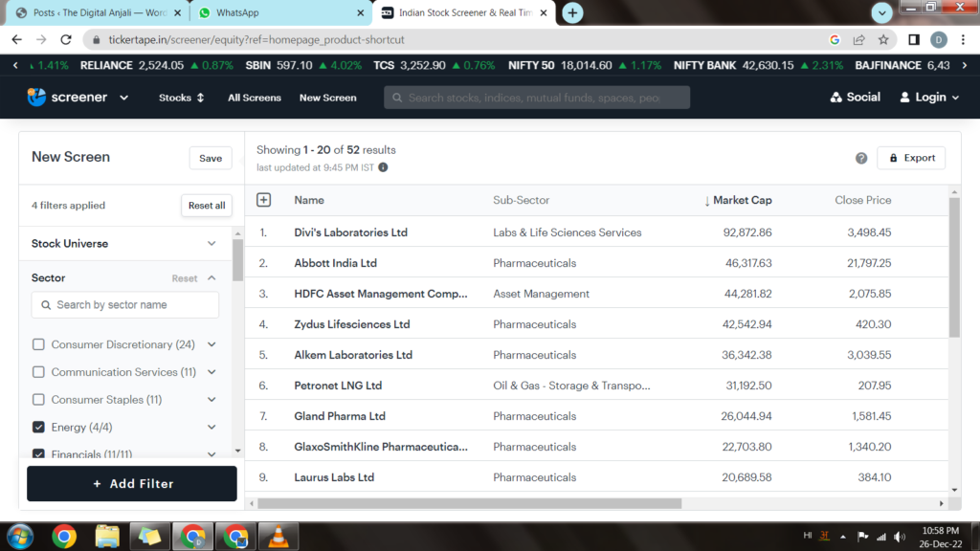Open Google icon in address bar
This screenshot has width=980, height=551.
click(835, 39)
